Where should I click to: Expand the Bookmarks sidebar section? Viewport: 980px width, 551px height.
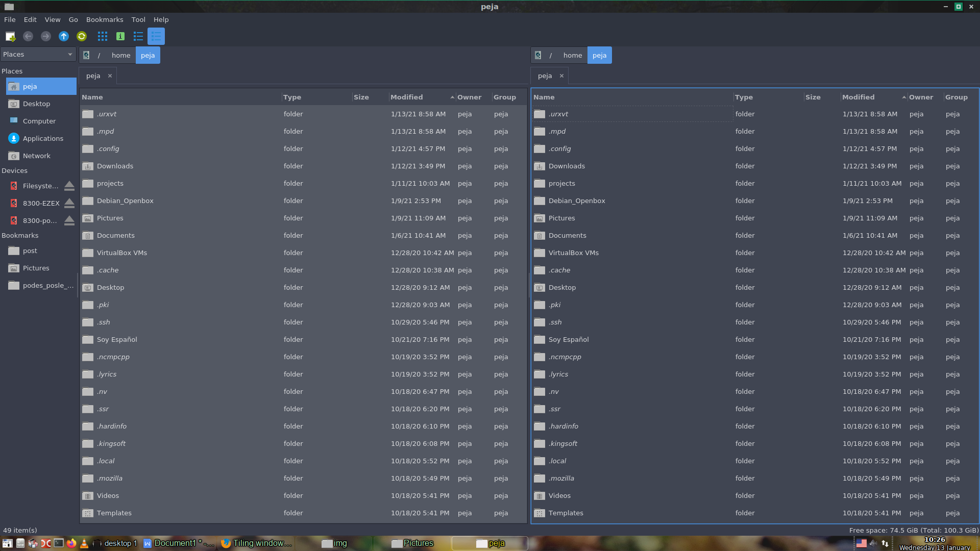(19, 235)
